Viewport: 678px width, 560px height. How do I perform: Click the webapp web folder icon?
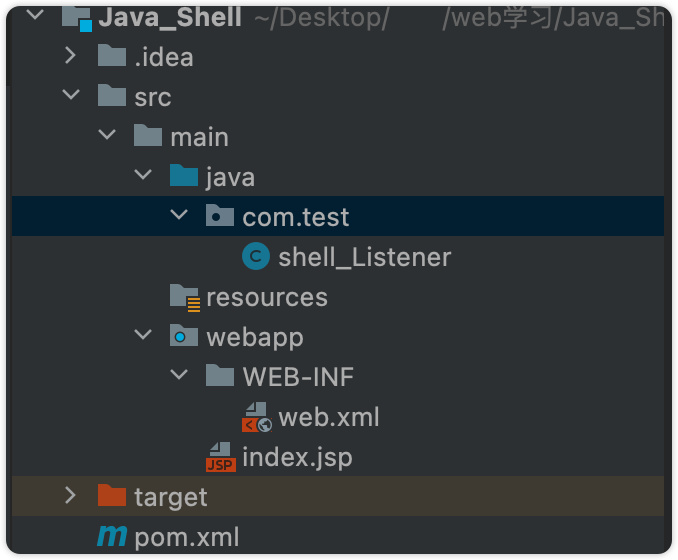tap(184, 337)
